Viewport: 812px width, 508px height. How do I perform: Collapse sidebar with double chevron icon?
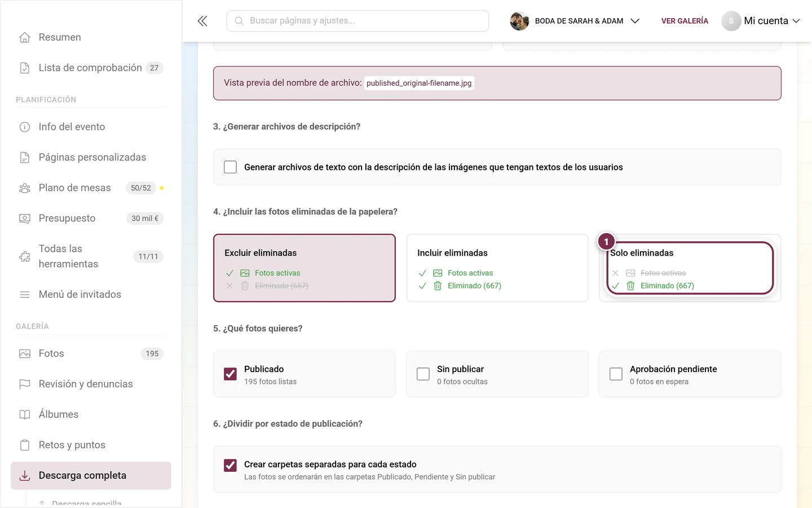tap(202, 21)
